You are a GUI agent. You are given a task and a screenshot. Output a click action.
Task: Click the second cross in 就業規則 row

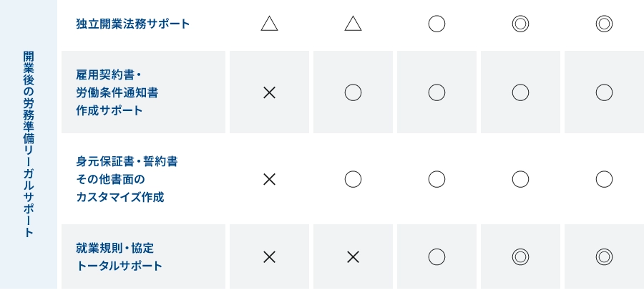click(353, 257)
